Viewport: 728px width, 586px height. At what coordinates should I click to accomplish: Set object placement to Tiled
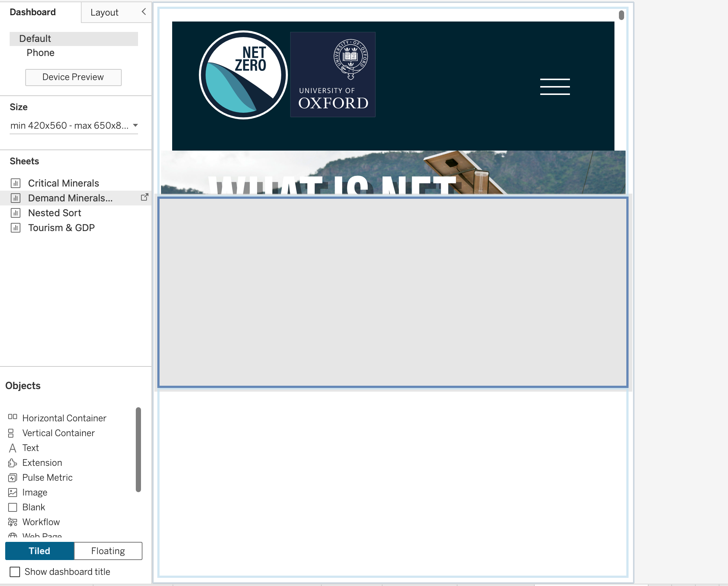pos(40,551)
